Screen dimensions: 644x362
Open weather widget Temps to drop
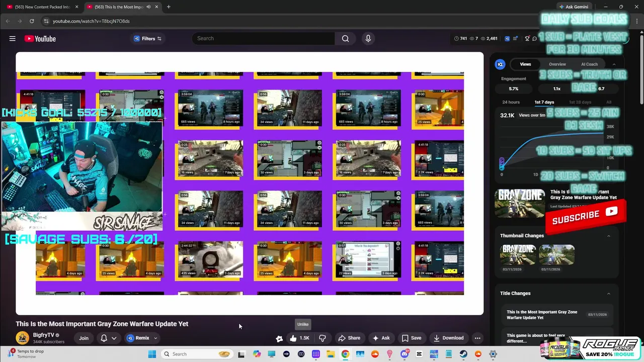[26, 354]
